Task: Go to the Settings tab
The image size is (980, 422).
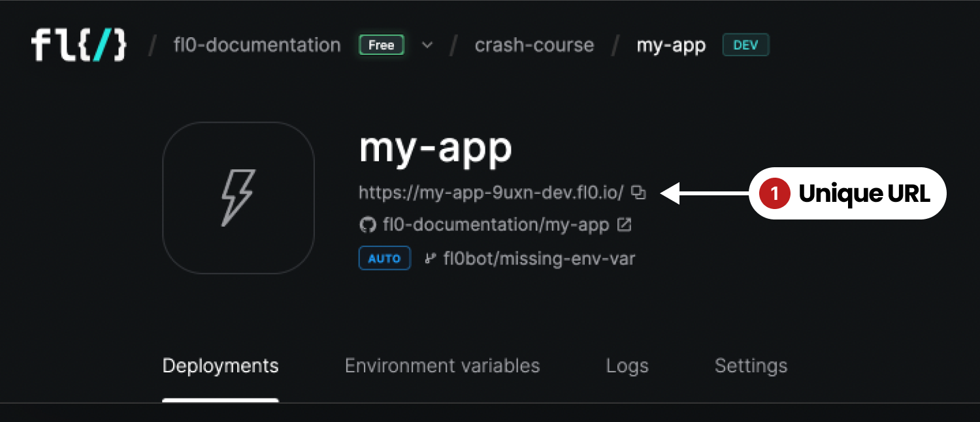Action: (751, 366)
